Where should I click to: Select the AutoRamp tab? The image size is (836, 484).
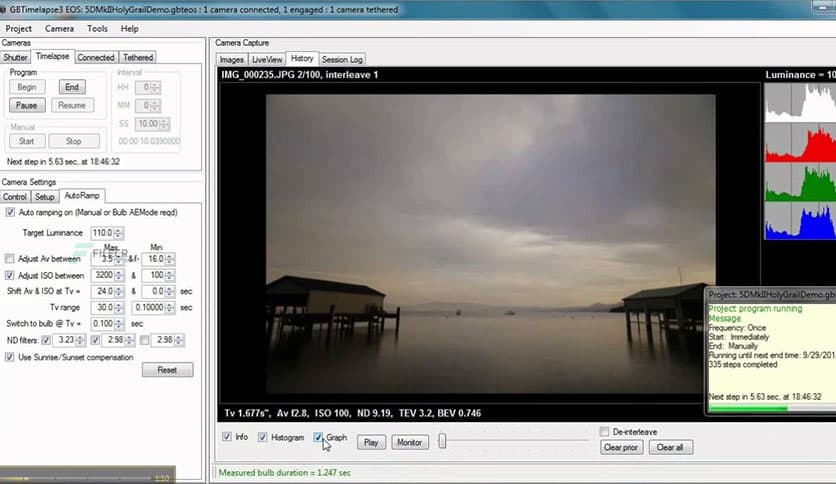[82, 196]
